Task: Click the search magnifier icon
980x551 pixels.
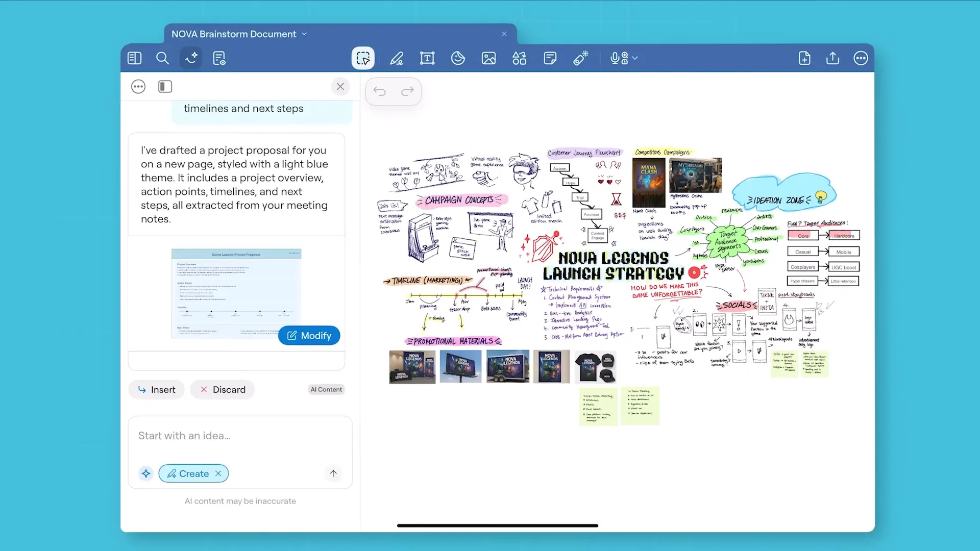Action: [162, 58]
